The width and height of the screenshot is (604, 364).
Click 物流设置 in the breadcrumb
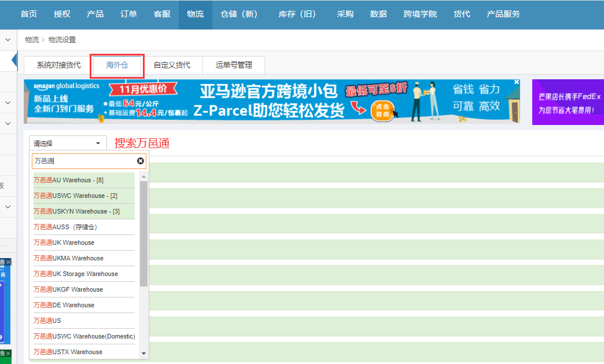[62, 40]
